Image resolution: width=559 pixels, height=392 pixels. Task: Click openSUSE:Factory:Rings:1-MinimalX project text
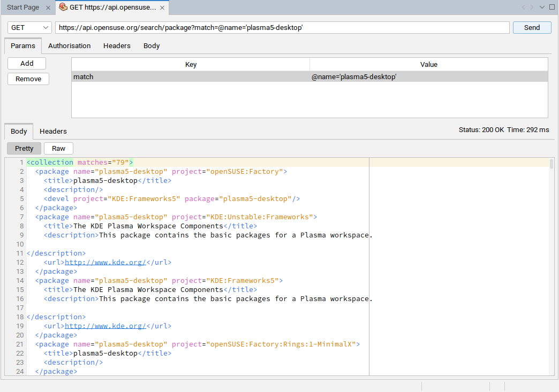[281, 344]
